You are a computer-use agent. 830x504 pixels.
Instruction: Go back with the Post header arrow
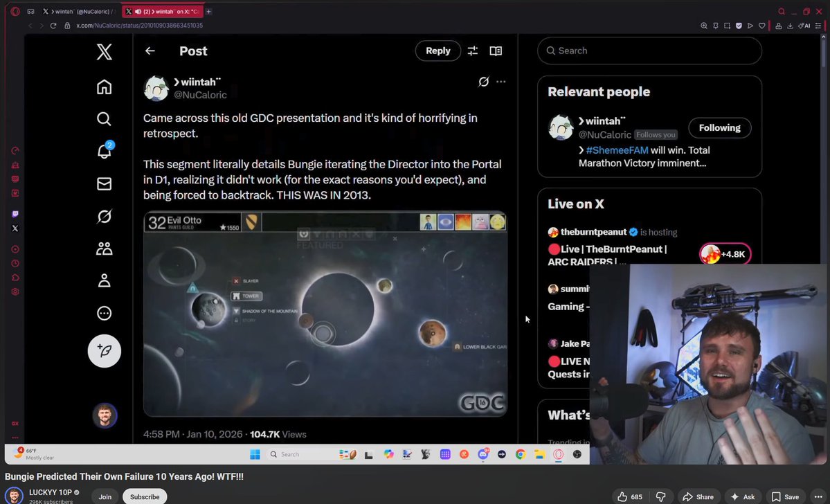point(150,51)
